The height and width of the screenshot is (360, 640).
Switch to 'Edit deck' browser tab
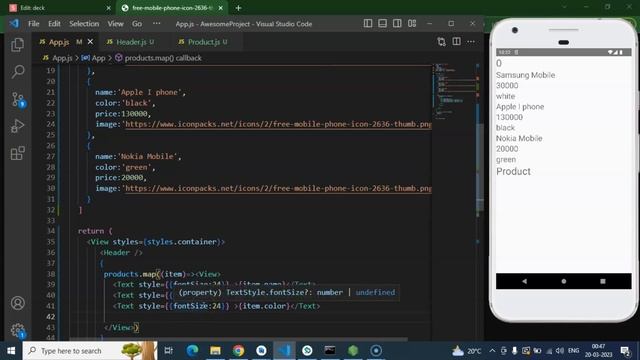[60, 8]
